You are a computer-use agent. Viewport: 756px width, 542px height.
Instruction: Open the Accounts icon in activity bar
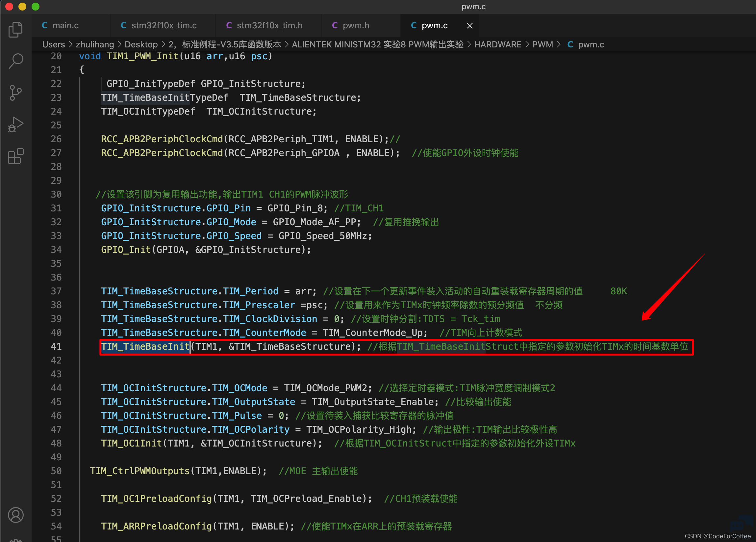16,515
